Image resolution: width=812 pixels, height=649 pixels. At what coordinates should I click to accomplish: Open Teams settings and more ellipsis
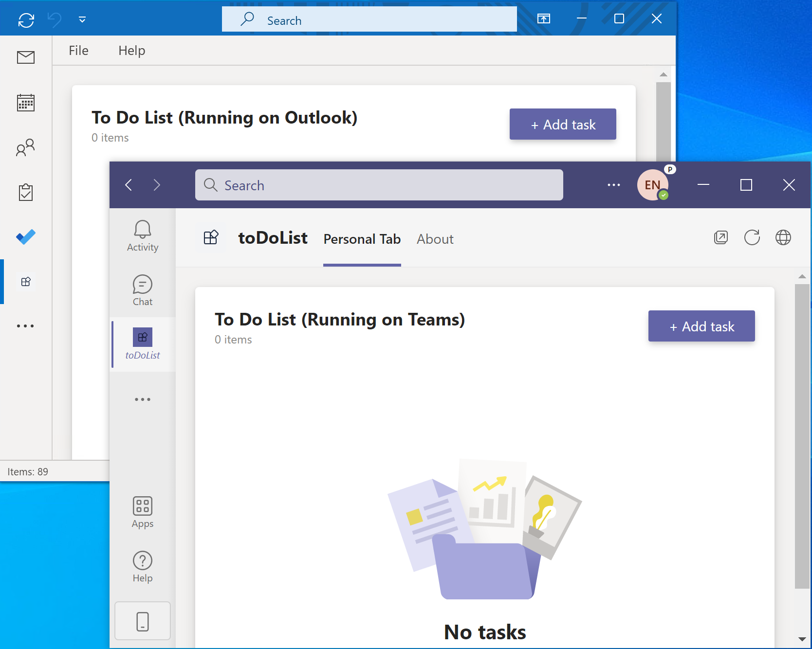(x=614, y=185)
